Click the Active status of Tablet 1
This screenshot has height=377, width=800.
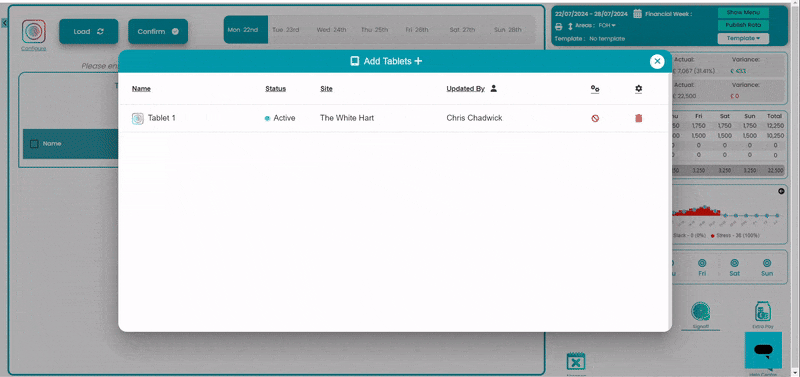[x=280, y=118]
